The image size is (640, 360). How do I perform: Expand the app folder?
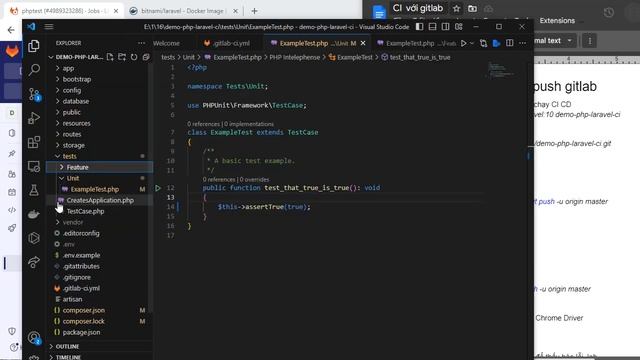(x=68, y=68)
